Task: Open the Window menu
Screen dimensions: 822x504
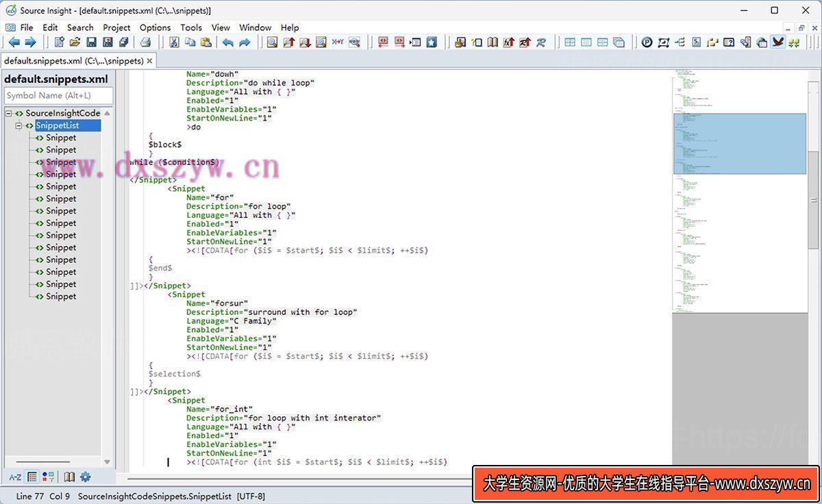Action: tap(256, 27)
